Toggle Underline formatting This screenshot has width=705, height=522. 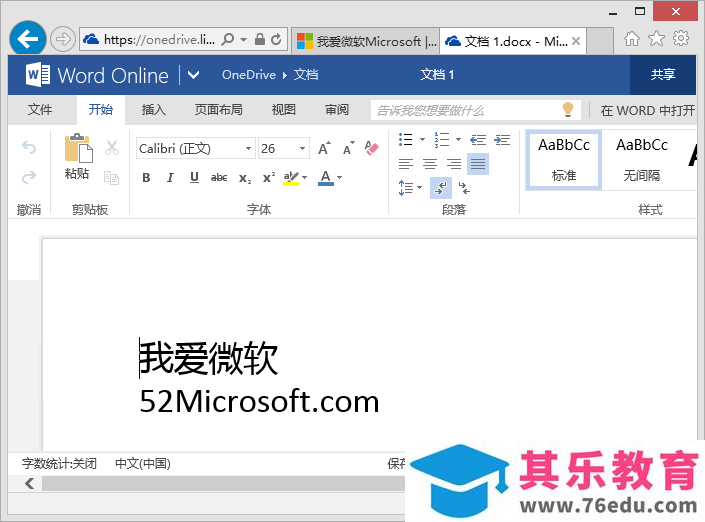[194, 178]
